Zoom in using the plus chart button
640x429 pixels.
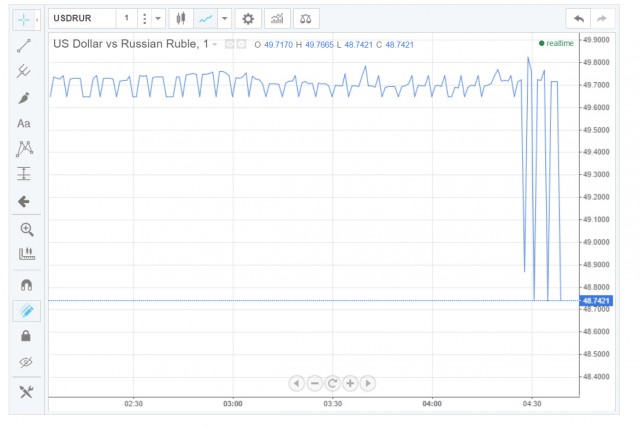[x=350, y=383]
